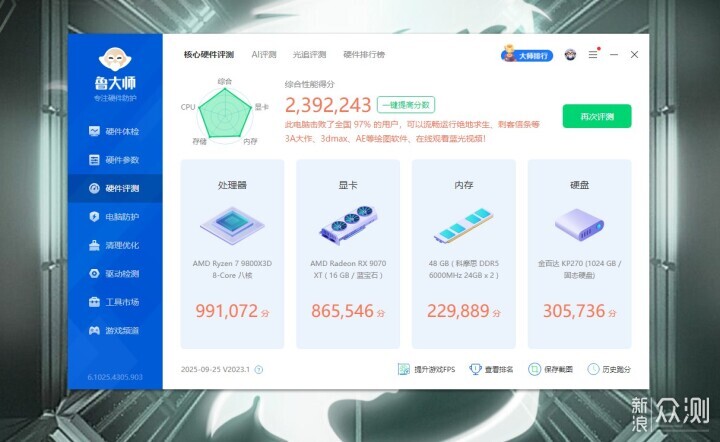
Task: Open 工具市场 in the sidebar
Action: [x=114, y=302]
